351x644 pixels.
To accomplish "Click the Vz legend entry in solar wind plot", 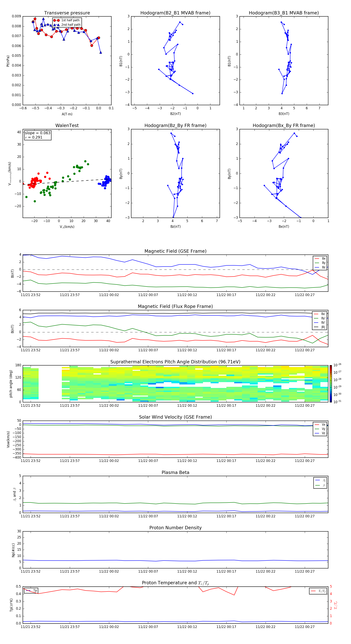I will pyautogui.click(x=320, y=433).
